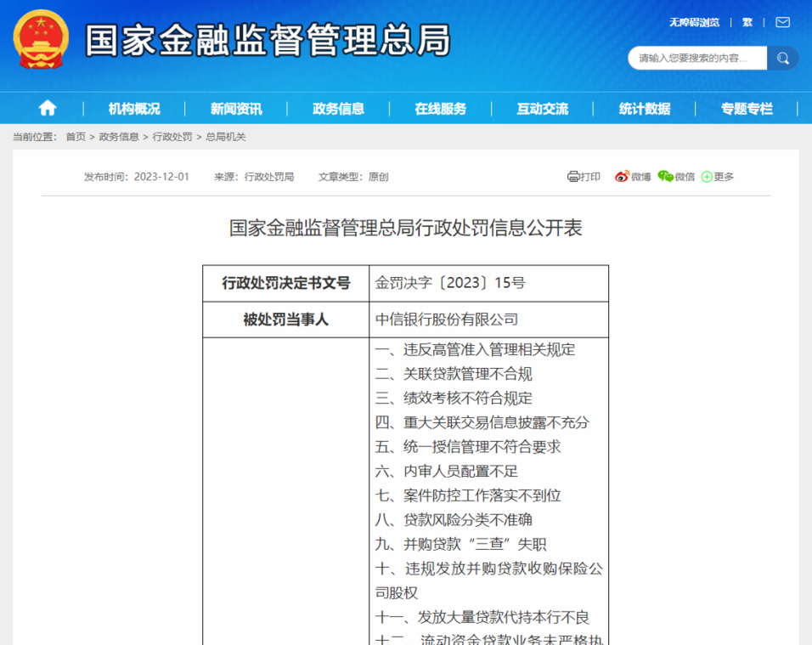Focus the search box 请输入您要搜索的内容
This screenshot has height=645, width=812.
click(697, 58)
